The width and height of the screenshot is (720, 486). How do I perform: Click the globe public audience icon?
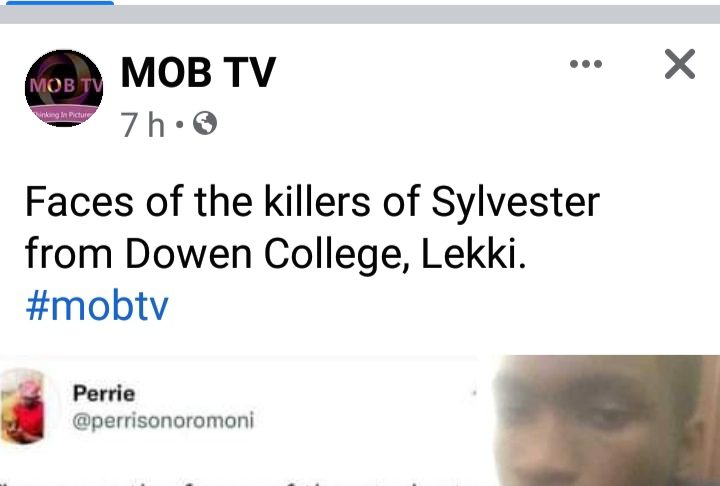pos(204,125)
